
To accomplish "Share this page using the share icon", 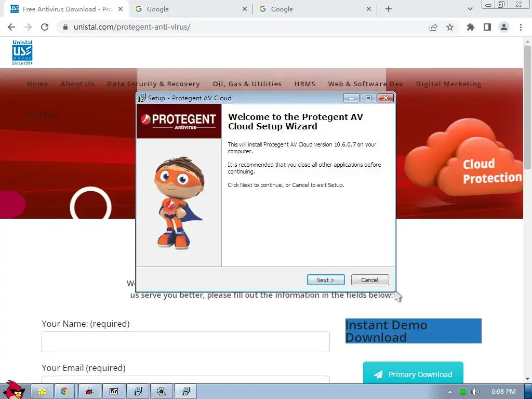I will (433, 27).
